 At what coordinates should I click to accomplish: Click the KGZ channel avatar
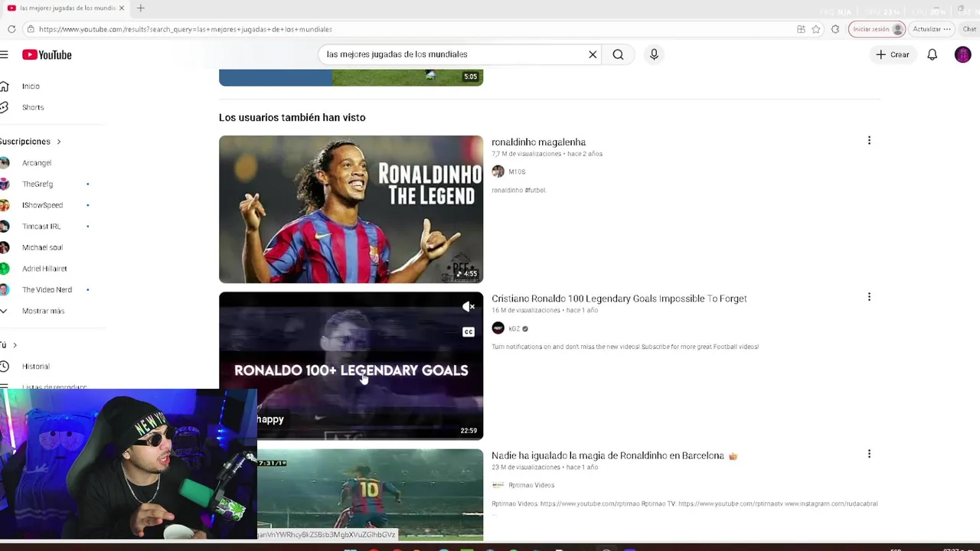[x=498, y=328]
